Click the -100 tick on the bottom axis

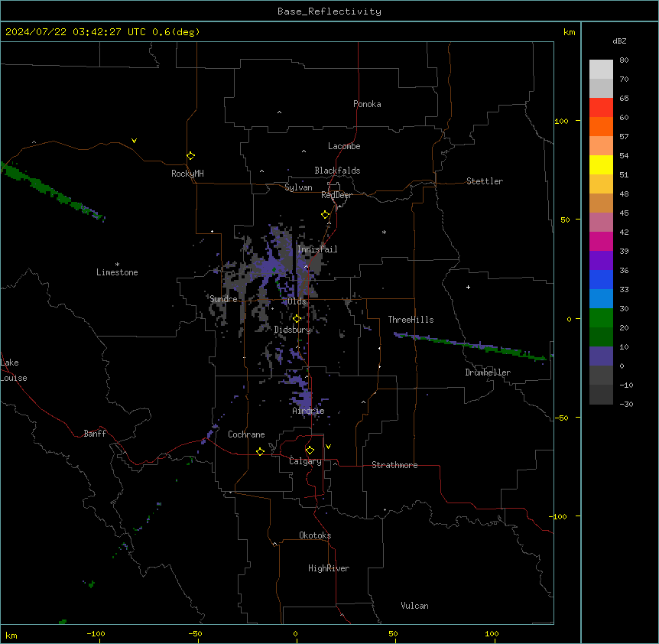(x=96, y=633)
